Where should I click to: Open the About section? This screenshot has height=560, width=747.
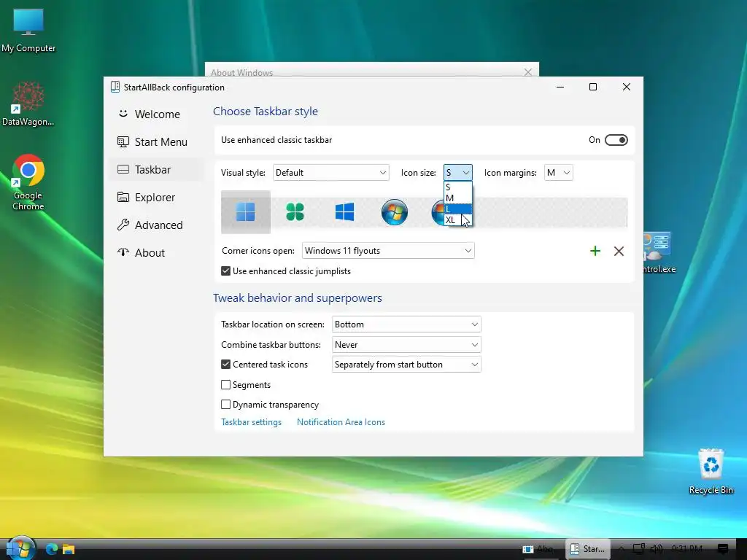[156, 252]
